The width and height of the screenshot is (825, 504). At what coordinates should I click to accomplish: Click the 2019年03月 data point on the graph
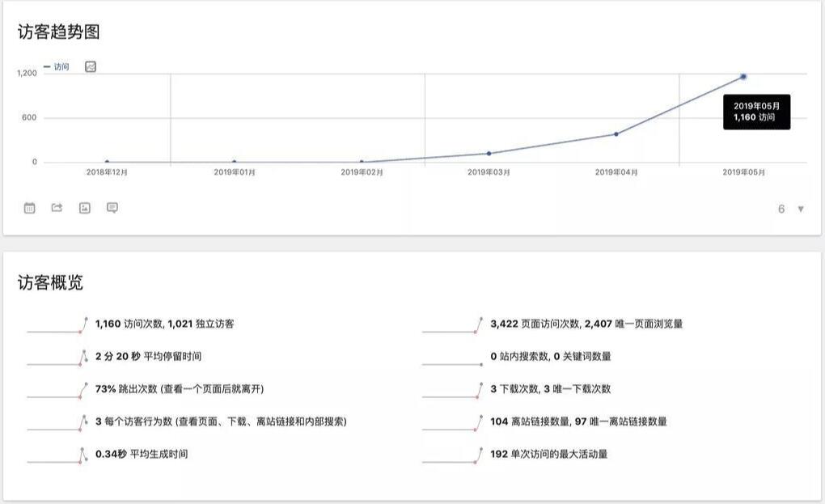coord(489,153)
